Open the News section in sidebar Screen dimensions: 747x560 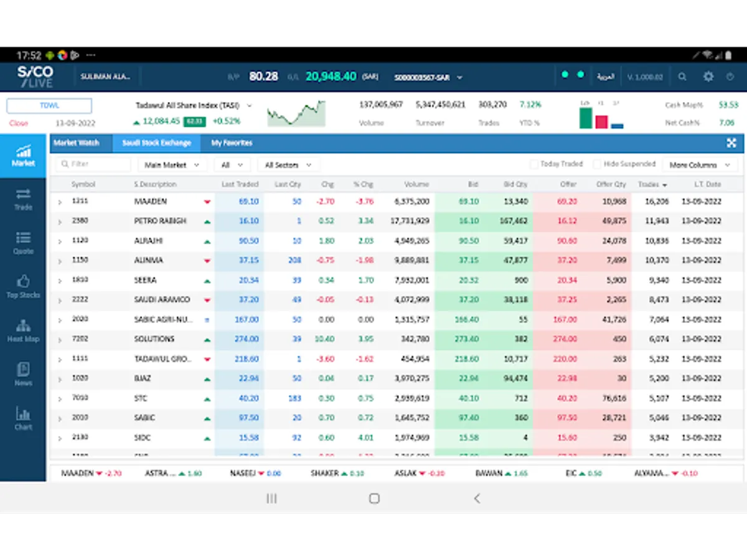tap(23, 375)
